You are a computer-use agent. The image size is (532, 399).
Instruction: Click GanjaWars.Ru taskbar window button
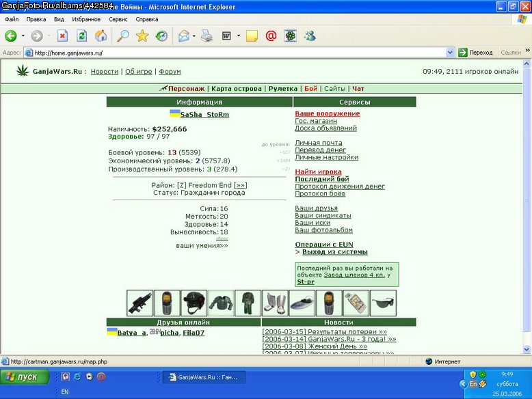tap(204, 377)
